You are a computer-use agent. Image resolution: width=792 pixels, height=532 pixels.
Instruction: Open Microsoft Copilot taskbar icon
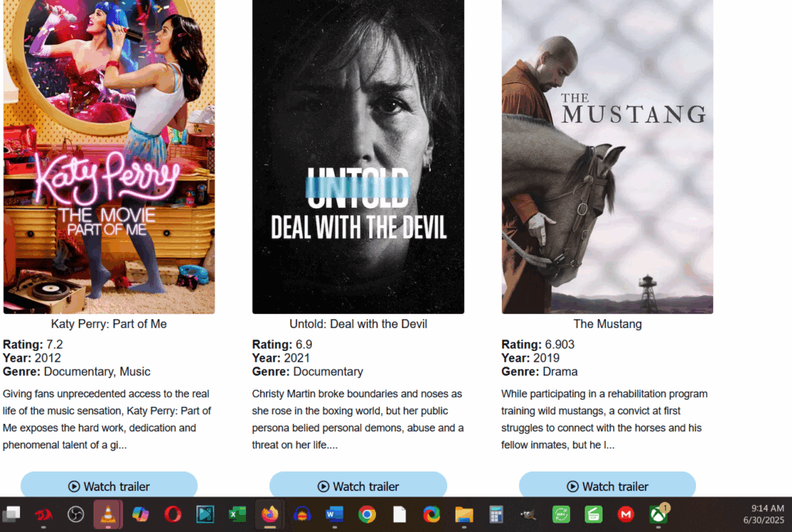pyautogui.click(x=141, y=514)
